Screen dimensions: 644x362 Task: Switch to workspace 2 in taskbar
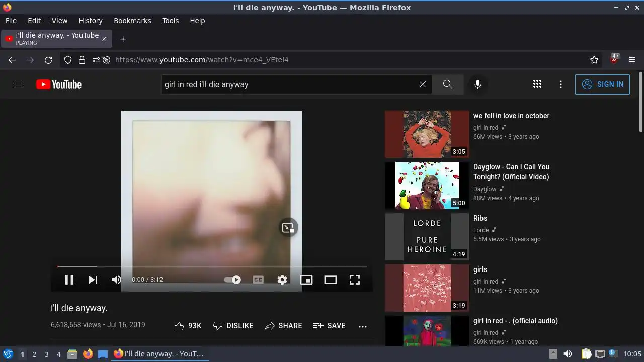[x=34, y=354]
